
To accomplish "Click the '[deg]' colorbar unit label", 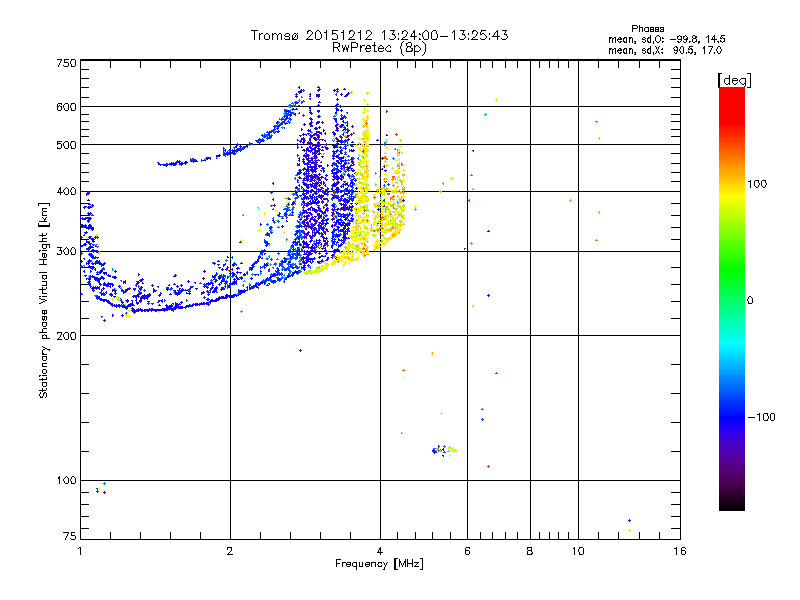I will [734, 80].
